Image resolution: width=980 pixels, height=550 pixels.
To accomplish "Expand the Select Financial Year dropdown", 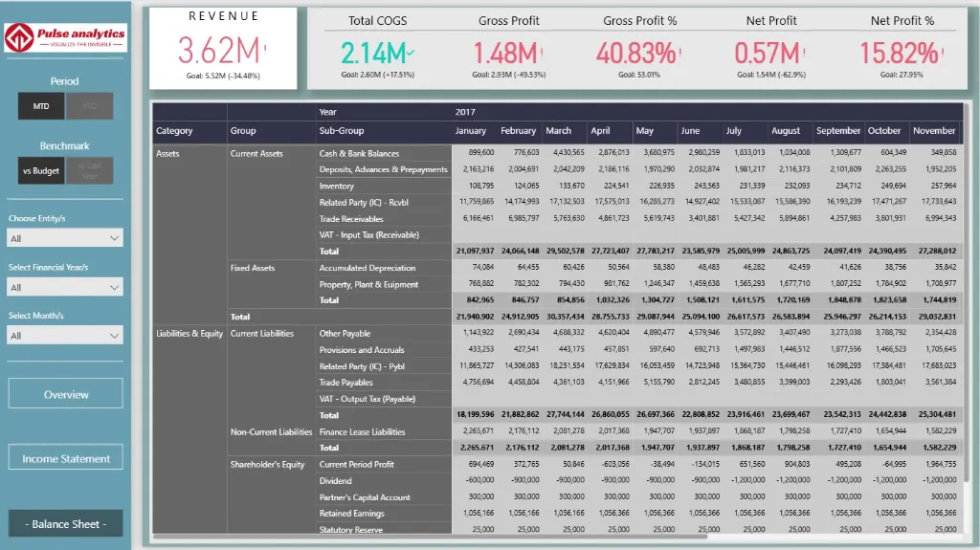I will pos(65,287).
